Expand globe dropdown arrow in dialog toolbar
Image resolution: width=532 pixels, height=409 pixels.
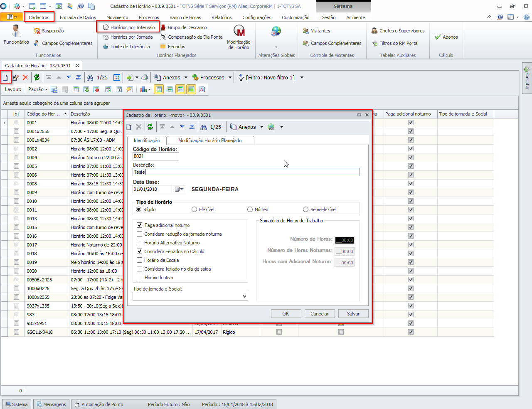pyautogui.click(x=281, y=127)
